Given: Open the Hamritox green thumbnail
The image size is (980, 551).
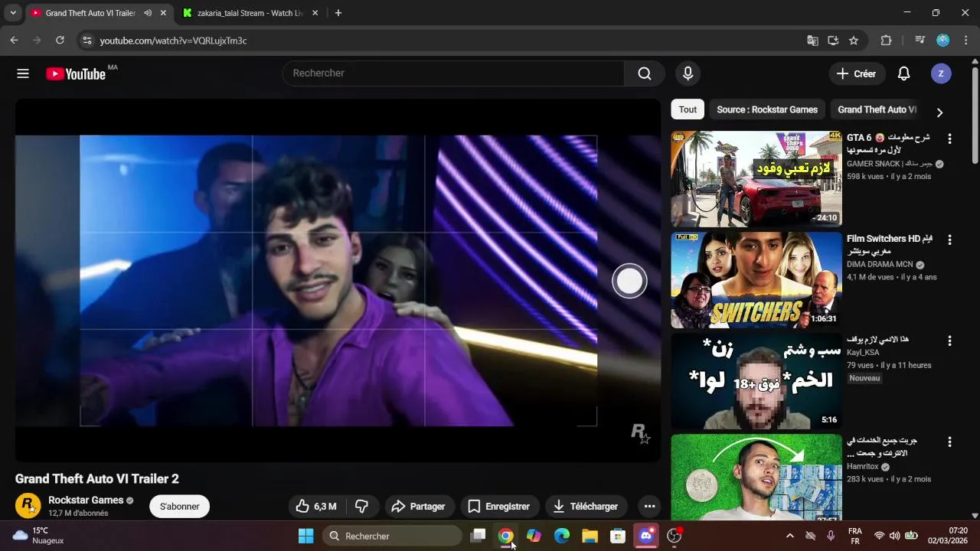Looking at the screenshot, I should [x=756, y=478].
